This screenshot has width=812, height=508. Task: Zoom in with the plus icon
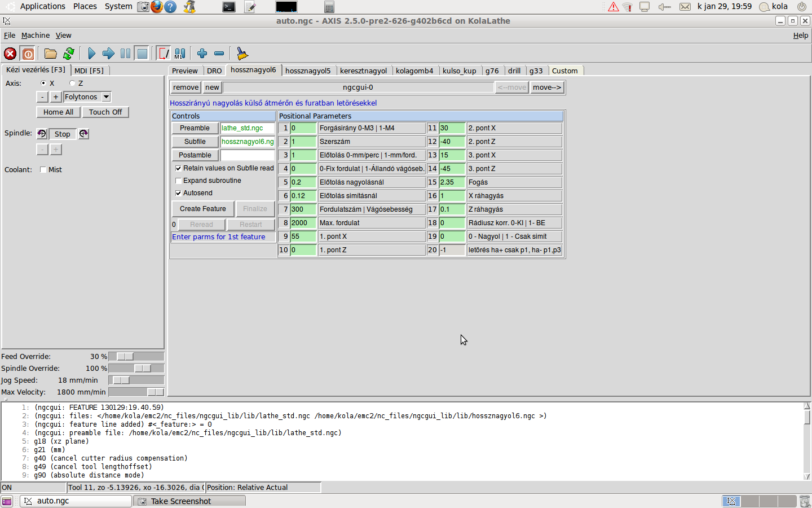202,54
